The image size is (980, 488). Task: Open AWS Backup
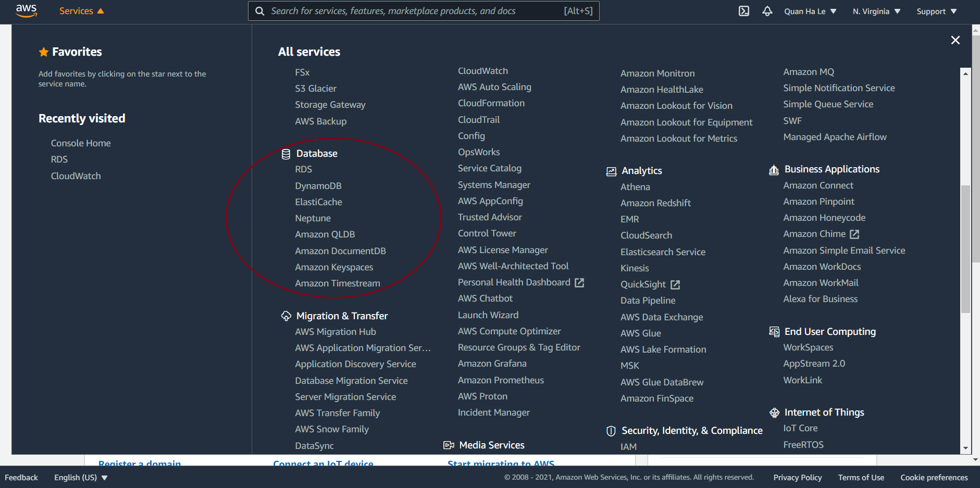[321, 121]
